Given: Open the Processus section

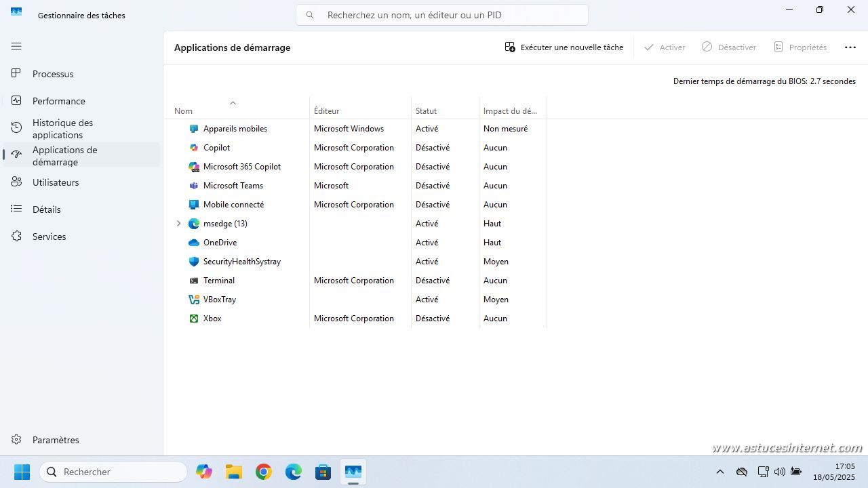Looking at the screenshot, I should [81, 74].
